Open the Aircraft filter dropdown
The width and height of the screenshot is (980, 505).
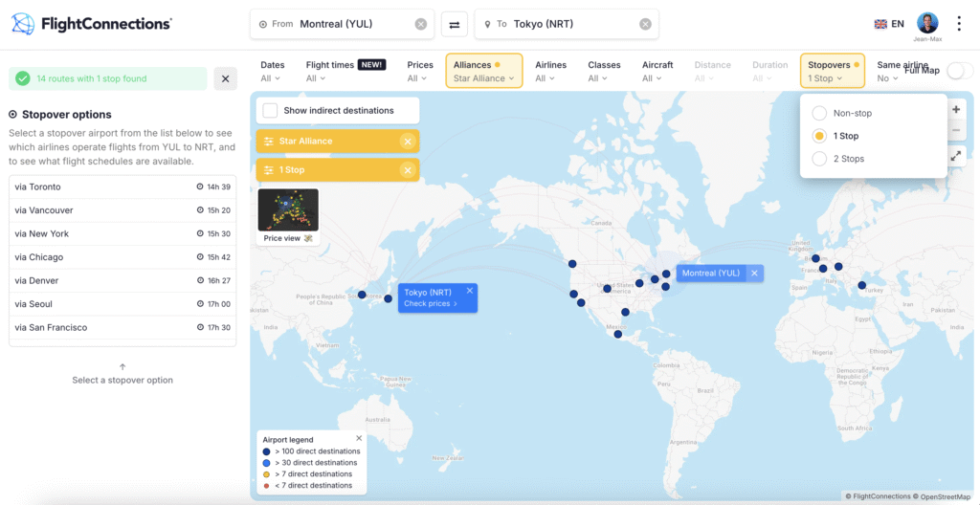click(x=657, y=72)
